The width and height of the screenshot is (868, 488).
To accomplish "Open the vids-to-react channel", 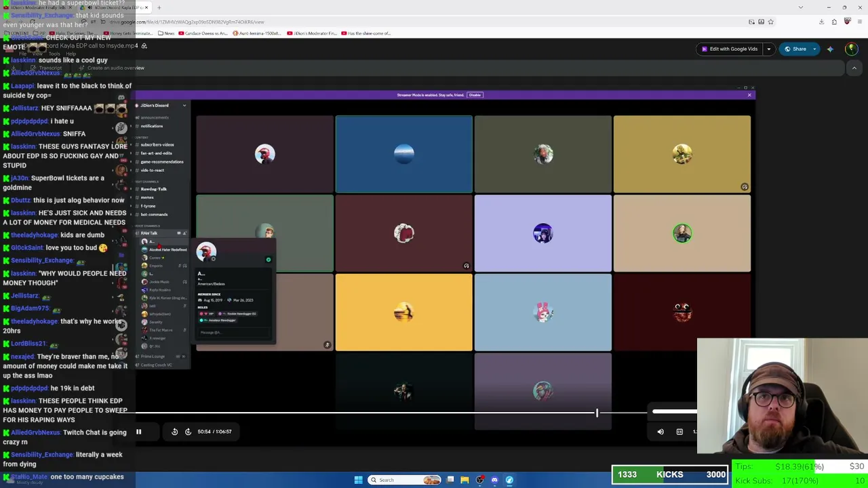I will click(153, 170).
